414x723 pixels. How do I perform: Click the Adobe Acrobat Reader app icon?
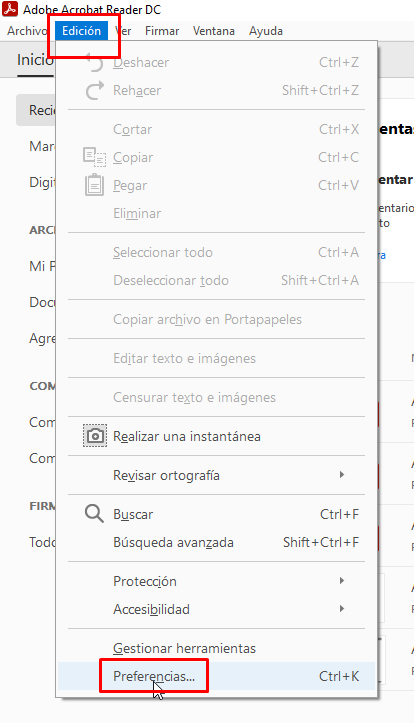(10, 9)
